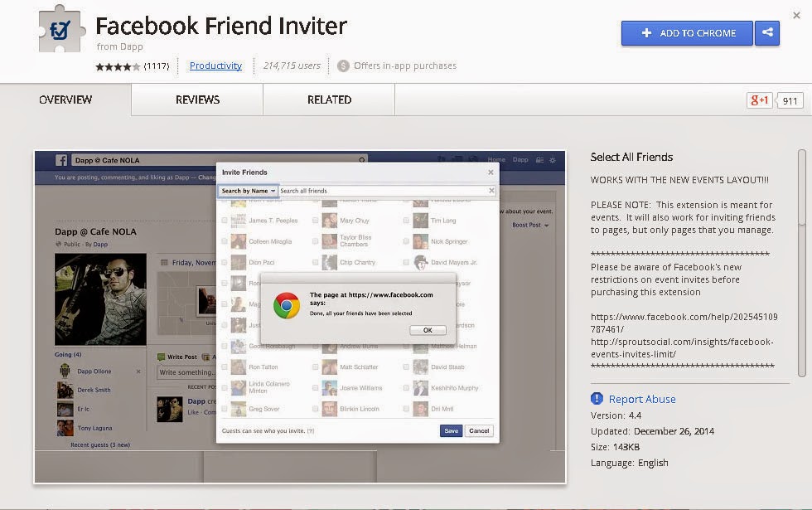Viewport: 812px width, 510px height.
Task: Click the star rating
Action: 118,66
